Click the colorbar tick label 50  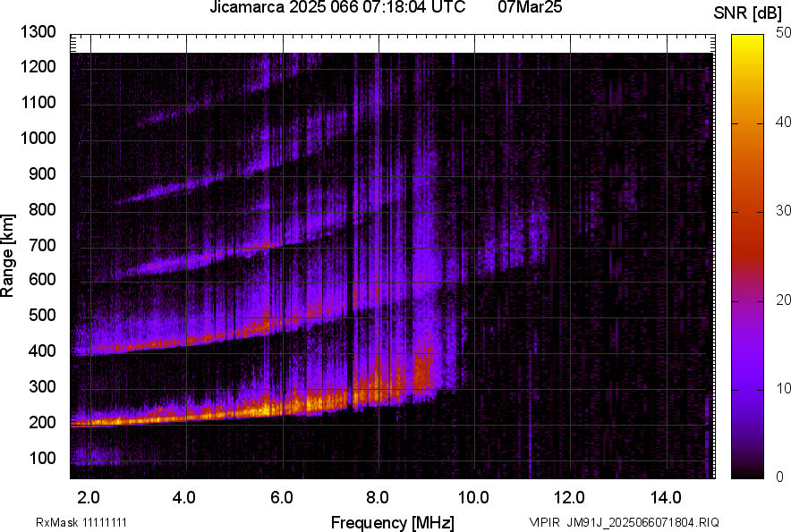tap(784, 33)
